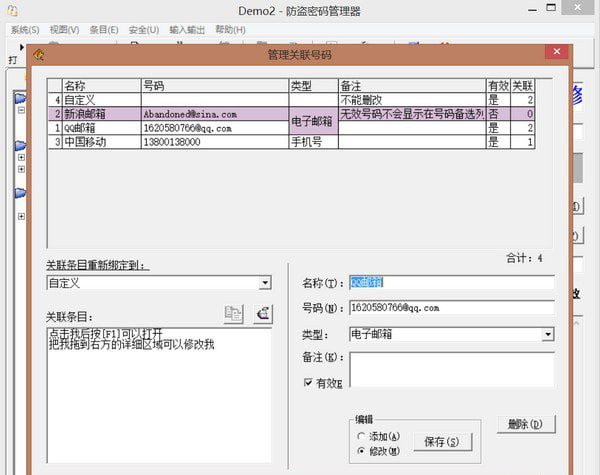
Task: Open 条目(E) menu in main window
Action: [104, 30]
